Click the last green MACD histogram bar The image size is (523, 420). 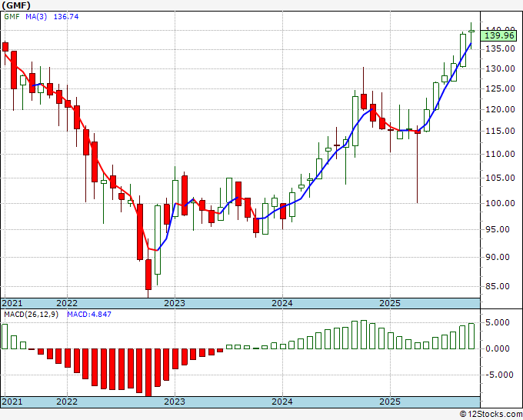coord(471,336)
